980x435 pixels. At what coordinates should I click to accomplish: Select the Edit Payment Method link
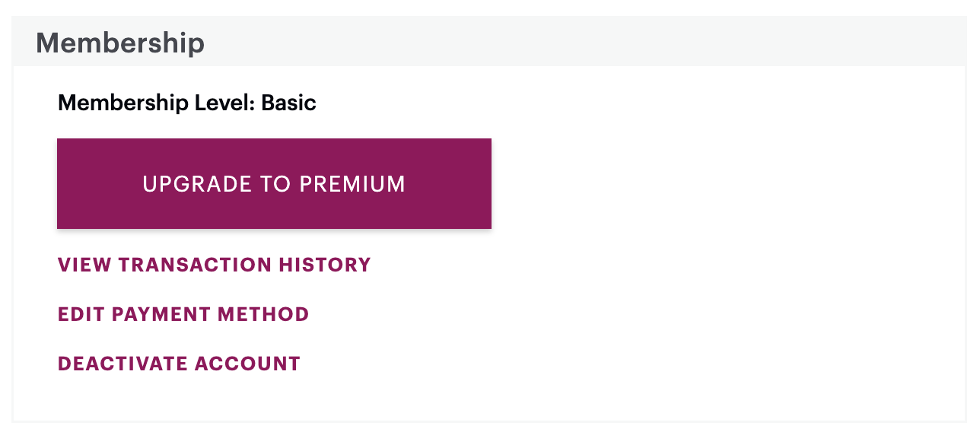183,314
